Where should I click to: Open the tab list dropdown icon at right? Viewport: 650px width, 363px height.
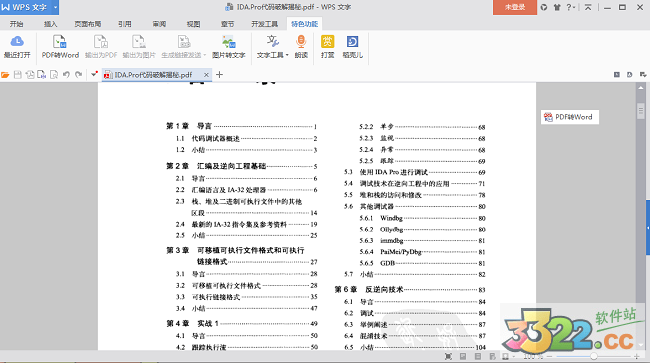643,75
